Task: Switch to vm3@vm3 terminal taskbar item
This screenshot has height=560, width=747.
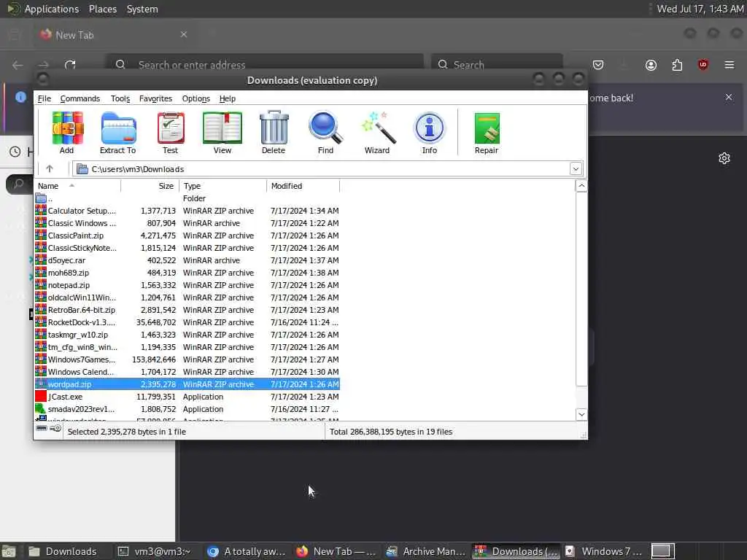Action: pos(155,551)
